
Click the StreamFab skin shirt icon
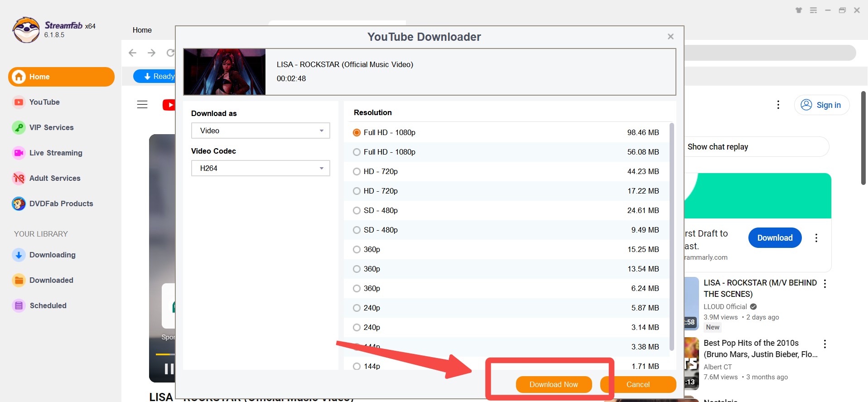tap(799, 10)
